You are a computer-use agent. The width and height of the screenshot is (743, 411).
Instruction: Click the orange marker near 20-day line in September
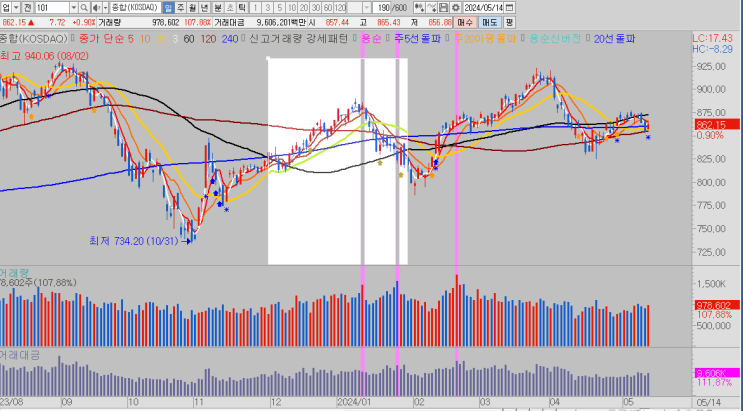tap(94, 110)
